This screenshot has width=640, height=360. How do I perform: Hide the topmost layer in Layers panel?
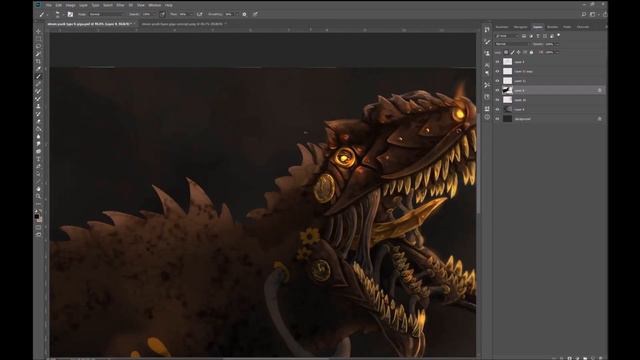(x=497, y=62)
